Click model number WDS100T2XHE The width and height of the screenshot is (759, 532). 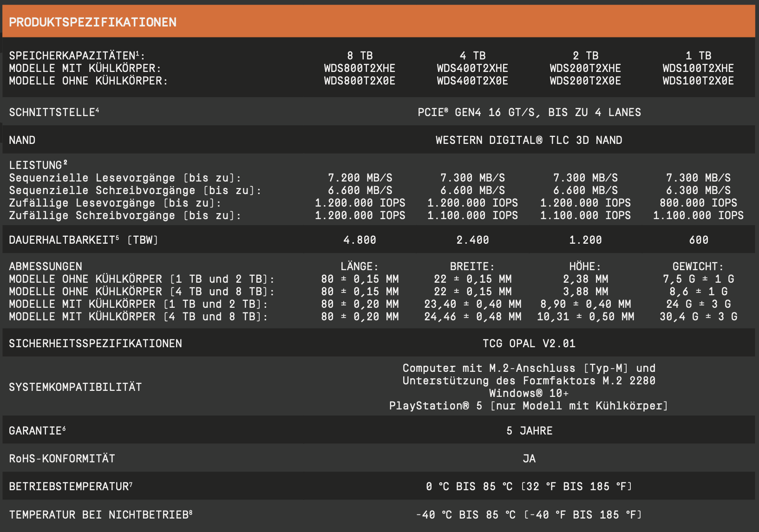[x=698, y=68]
